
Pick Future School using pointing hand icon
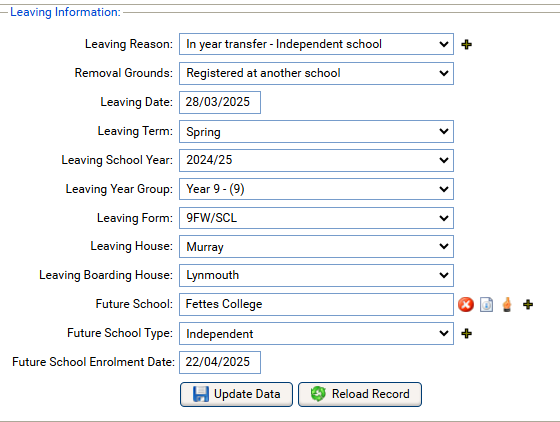click(507, 305)
